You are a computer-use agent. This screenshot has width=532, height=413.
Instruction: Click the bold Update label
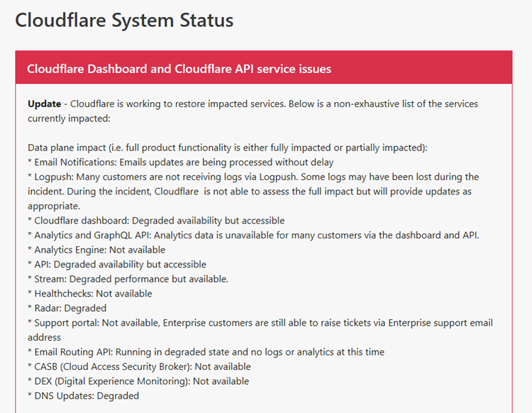[x=44, y=104]
